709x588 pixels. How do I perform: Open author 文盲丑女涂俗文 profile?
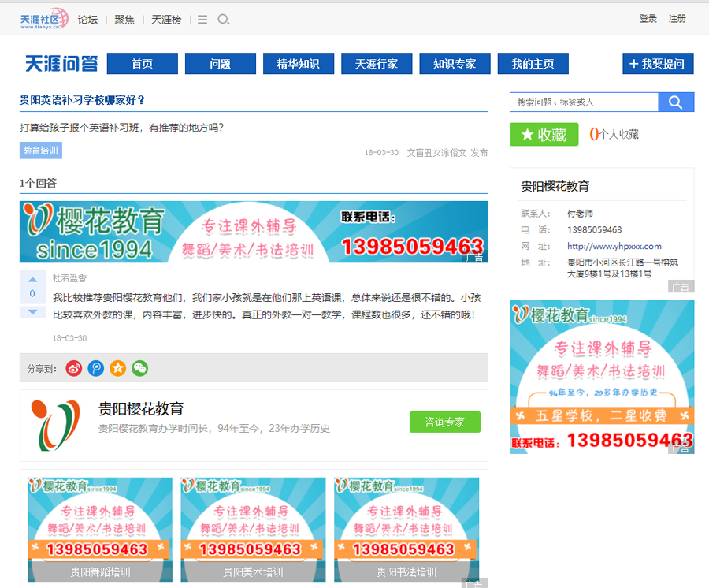436,153
